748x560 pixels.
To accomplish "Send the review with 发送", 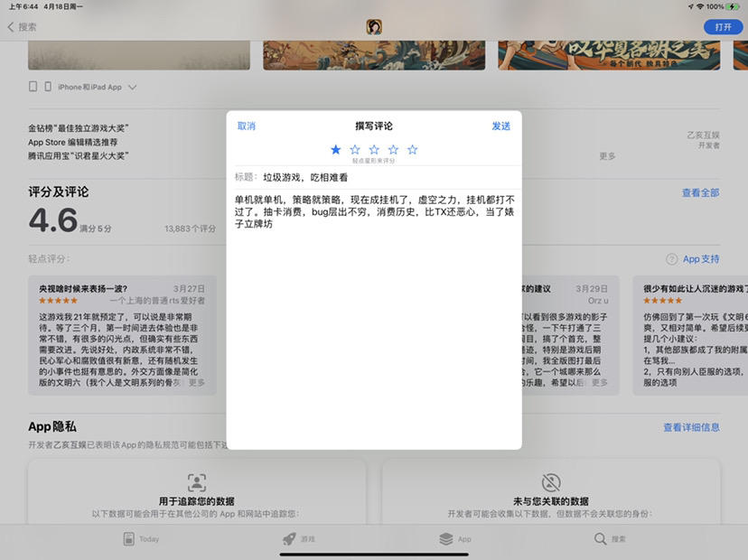I will pos(500,126).
